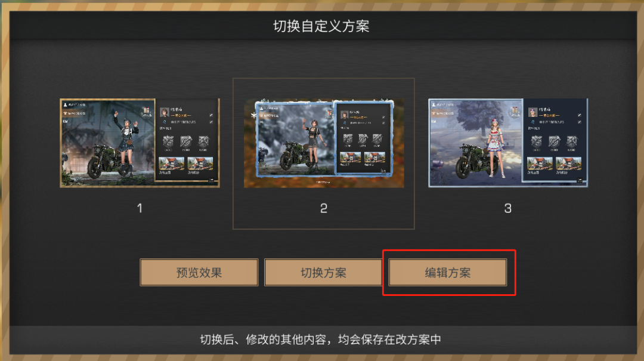Click the 预览效果 button
The image size is (644, 361).
[199, 272]
